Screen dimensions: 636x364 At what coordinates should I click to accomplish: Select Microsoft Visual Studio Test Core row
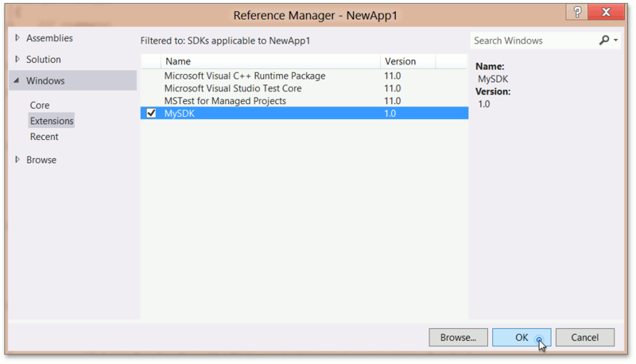[x=304, y=88]
